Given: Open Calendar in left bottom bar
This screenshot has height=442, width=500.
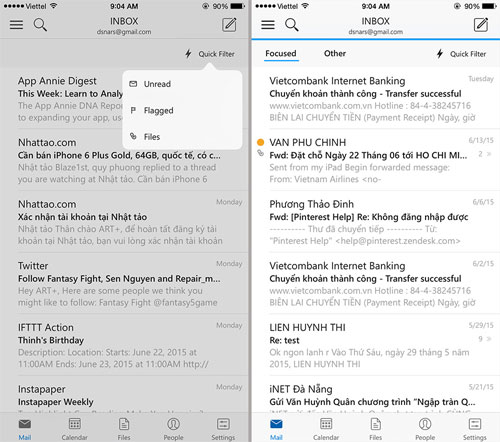Looking at the screenshot, I should [74, 429].
